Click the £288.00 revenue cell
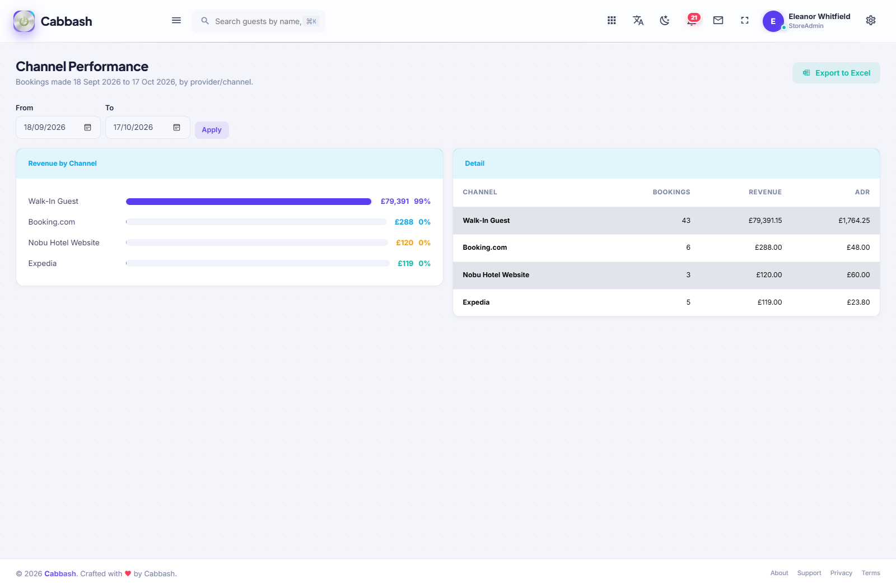 tap(768, 248)
